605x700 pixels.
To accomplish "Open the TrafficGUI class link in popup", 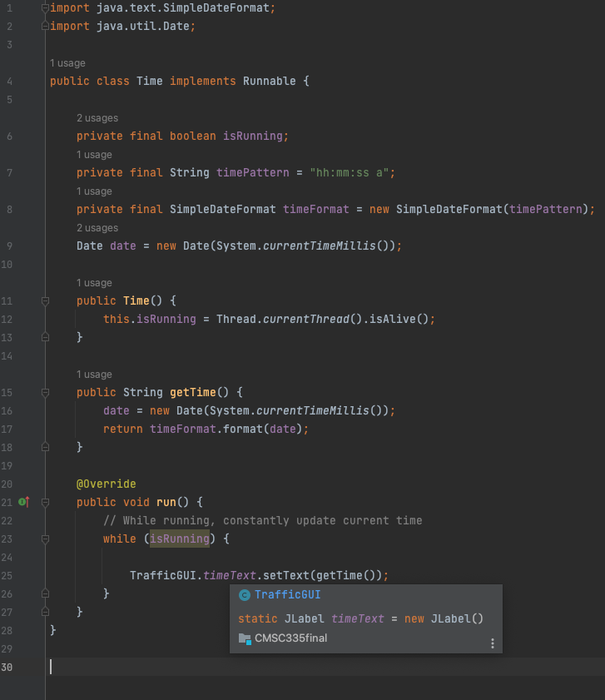I will coord(288,594).
